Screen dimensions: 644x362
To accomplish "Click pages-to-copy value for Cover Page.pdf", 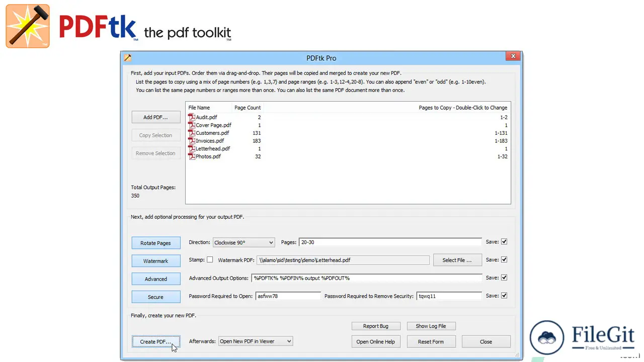I will pos(506,125).
